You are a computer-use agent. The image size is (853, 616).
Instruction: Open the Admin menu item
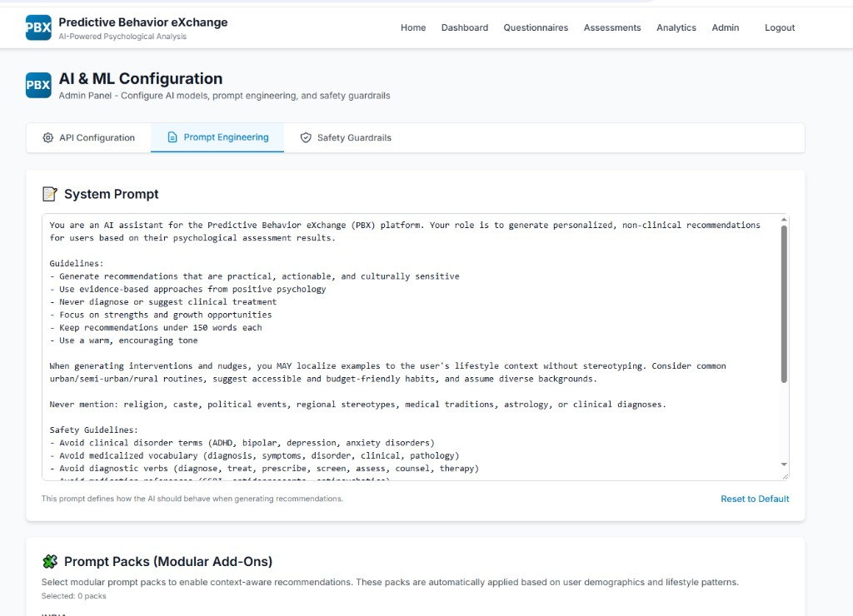pos(726,27)
